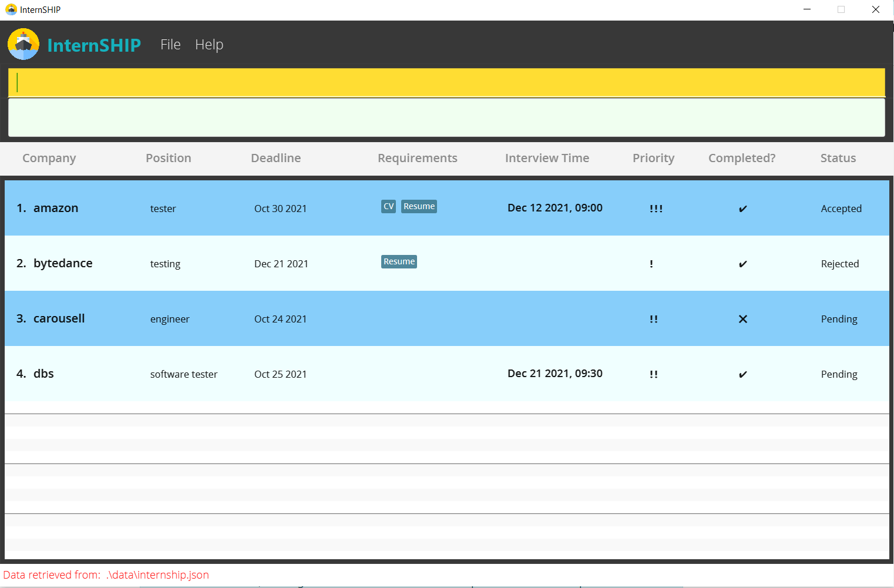Click the pale green result display box

446,117
